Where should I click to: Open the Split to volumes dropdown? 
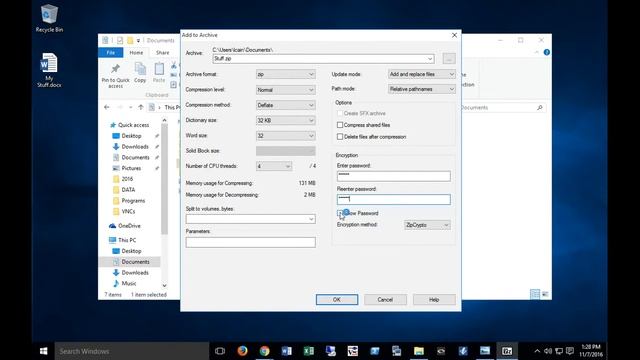[251, 219]
